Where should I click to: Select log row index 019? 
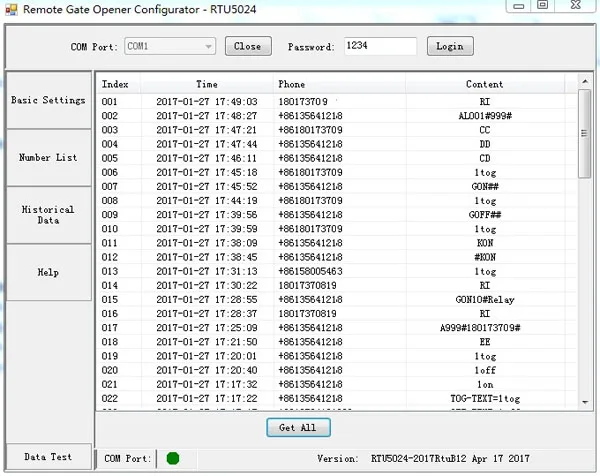pos(337,357)
